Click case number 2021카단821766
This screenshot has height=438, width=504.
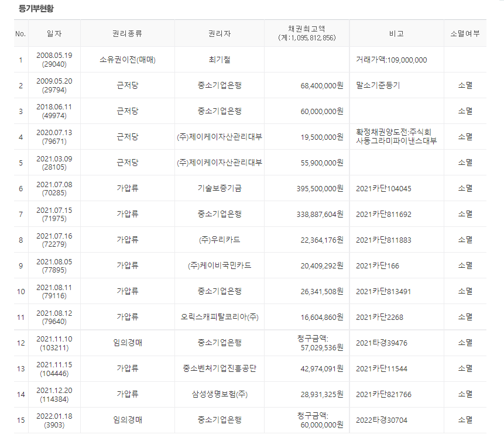383,394
